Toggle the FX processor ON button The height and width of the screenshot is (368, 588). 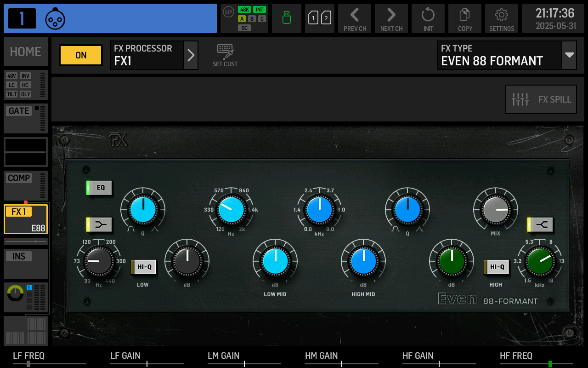click(x=81, y=55)
